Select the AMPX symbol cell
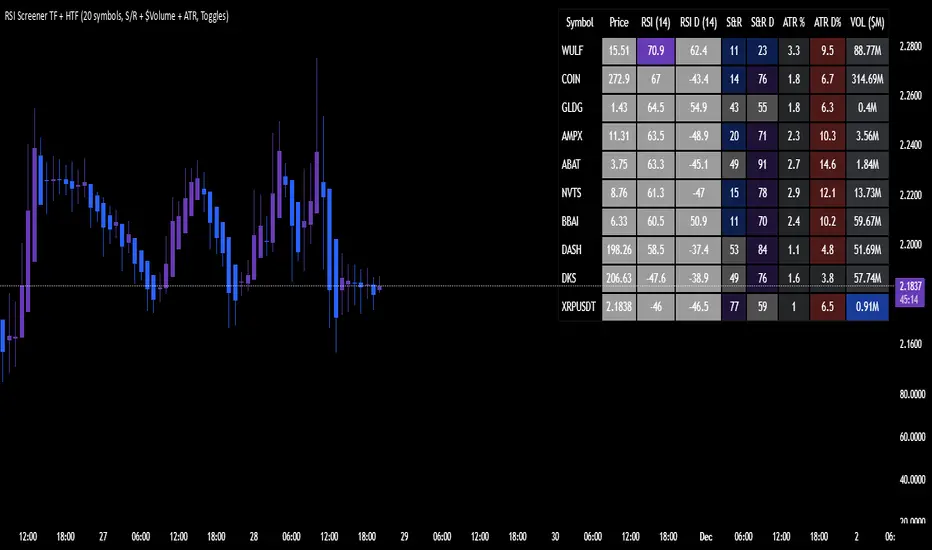932x550 pixels. [580, 136]
